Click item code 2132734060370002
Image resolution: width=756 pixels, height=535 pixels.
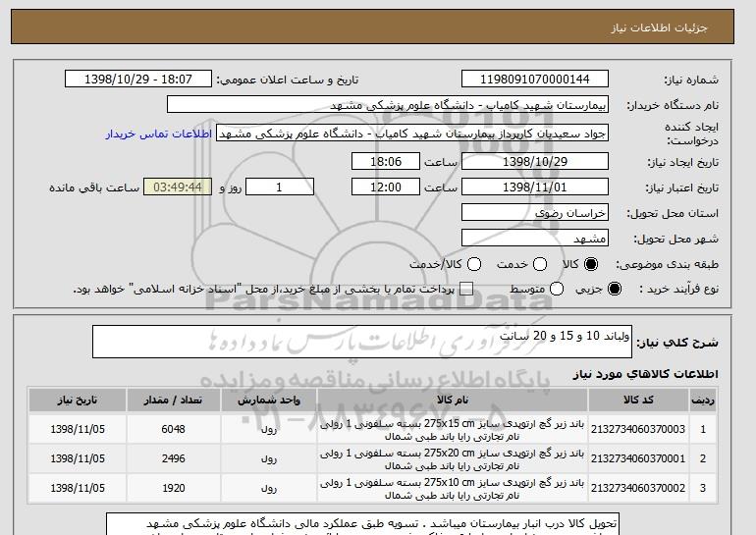click(638, 488)
